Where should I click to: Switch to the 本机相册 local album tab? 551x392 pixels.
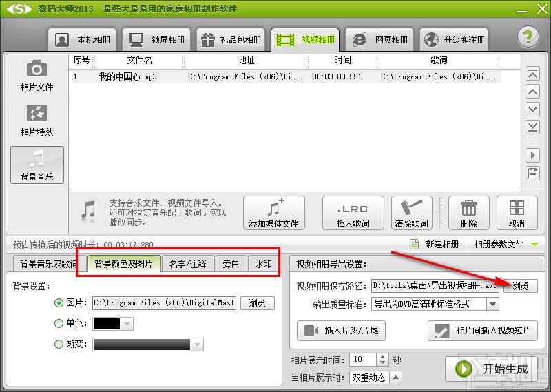pyautogui.click(x=82, y=40)
